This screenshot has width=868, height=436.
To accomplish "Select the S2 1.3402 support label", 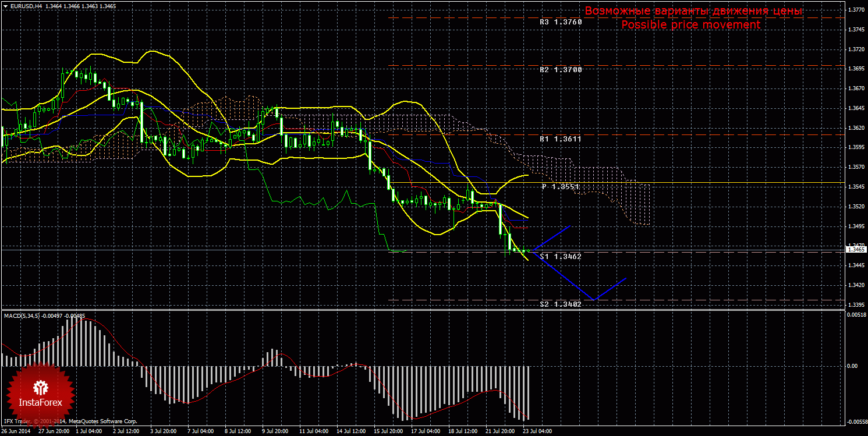I will [x=561, y=304].
